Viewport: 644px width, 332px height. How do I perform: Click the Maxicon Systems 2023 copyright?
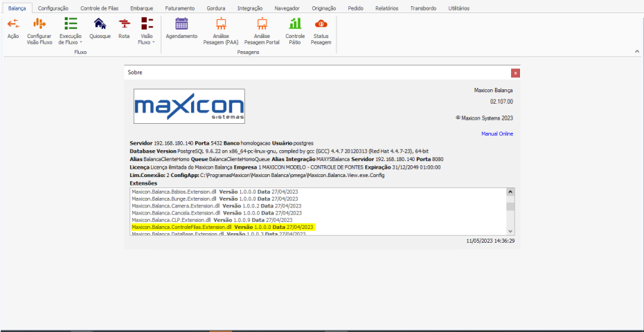coord(484,118)
